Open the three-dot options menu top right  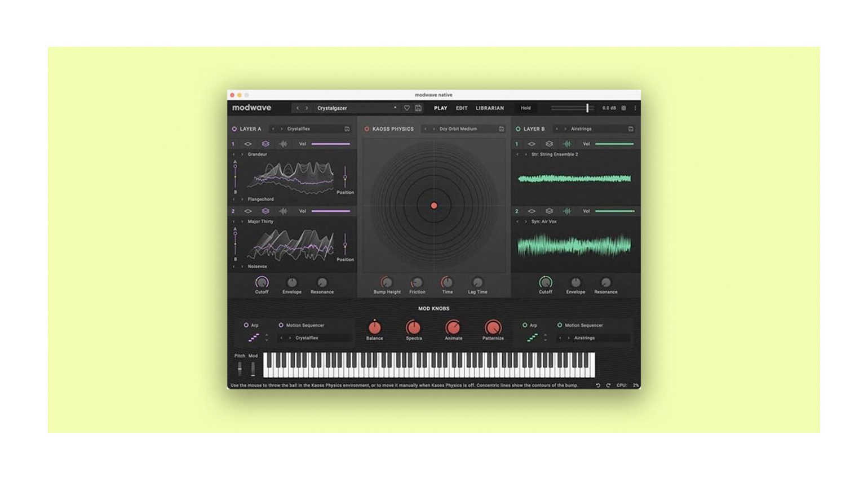[x=635, y=108]
